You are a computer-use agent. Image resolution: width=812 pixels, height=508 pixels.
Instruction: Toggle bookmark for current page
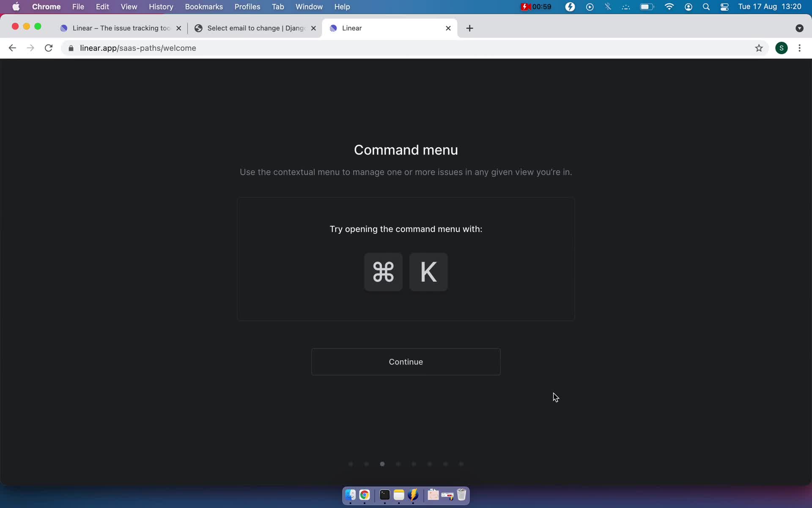point(758,48)
